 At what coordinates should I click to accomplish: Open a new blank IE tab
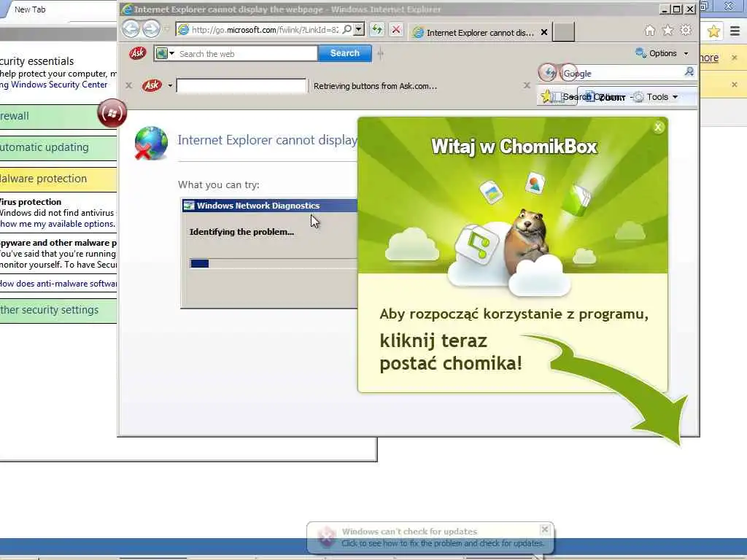[563, 32]
